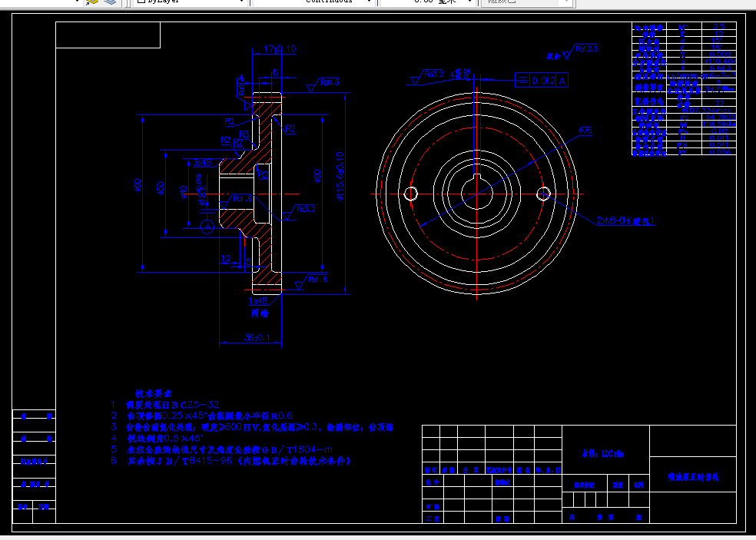This screenshot has width=756, height=540.
Task: Select the φ110.404 table value
Action: point(719,61)
